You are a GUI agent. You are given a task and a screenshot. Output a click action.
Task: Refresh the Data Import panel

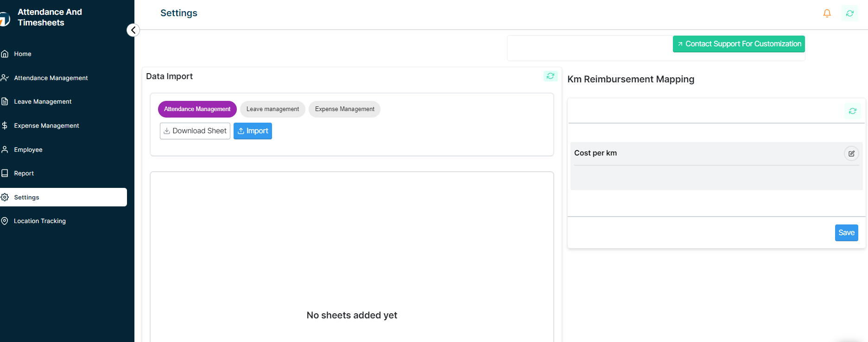click(550, 76)
